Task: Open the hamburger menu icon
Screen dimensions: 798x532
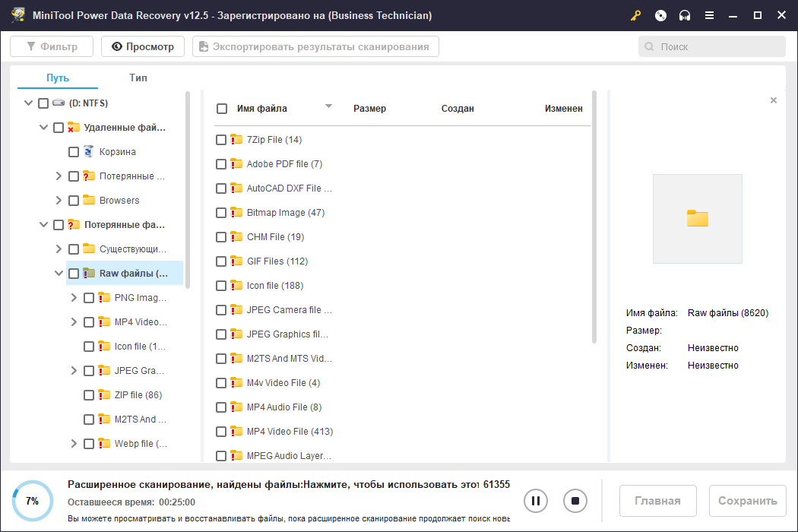Action: pos(709,15)
